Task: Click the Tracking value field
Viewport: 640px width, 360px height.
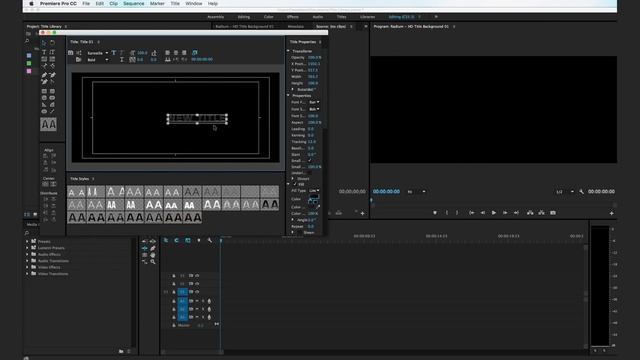Action: [x=312, y=142]
